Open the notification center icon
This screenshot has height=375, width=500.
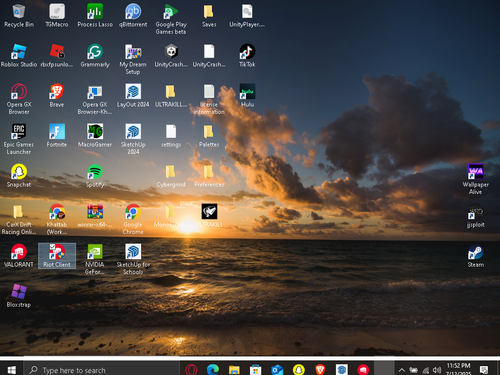[484, 369]
